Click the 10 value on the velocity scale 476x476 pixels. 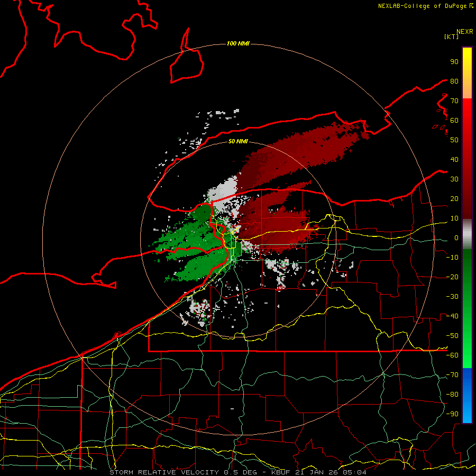(454, 218)
